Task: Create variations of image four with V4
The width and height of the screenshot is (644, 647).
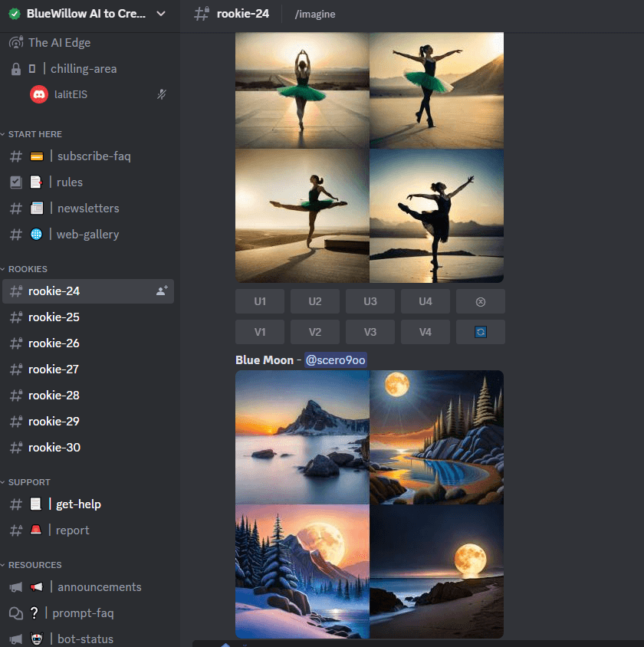Action: click(426, 332)
